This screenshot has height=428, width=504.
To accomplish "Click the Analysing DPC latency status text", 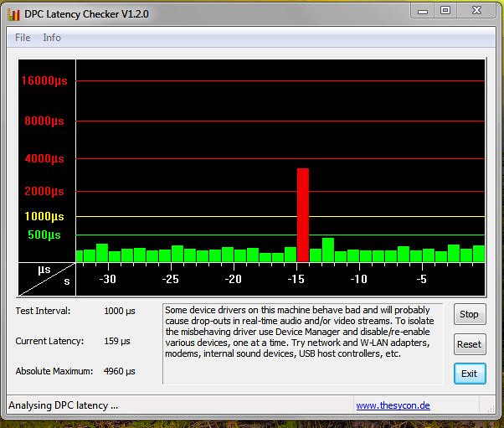I will click(x=63, y=405).
